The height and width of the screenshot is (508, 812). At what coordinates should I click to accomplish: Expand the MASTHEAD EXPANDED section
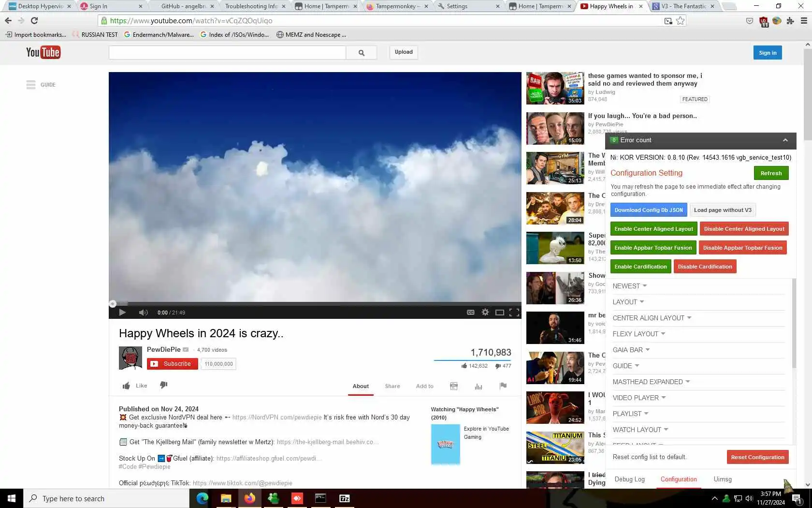click(x=651, y=382)
